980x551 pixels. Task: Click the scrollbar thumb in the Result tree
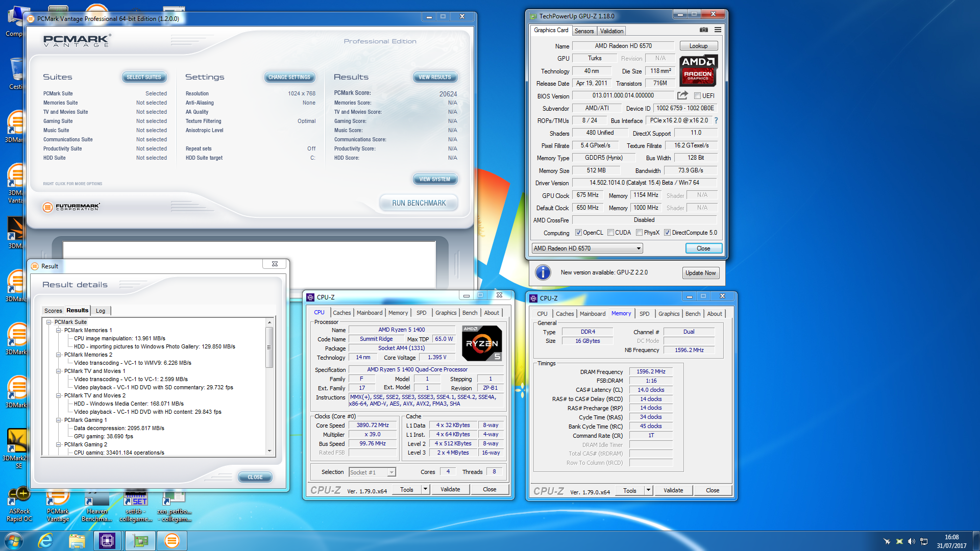[x=269, y=347]
